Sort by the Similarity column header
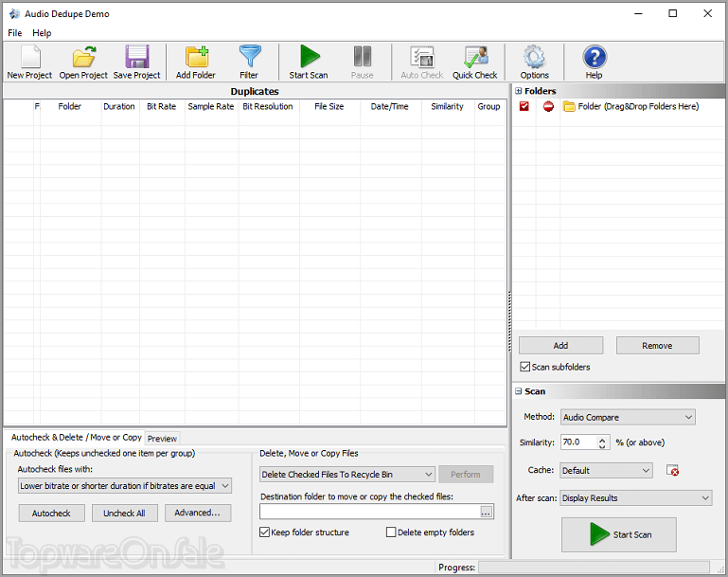Screen dimensions: 728x577 click(x=448, y=106)
